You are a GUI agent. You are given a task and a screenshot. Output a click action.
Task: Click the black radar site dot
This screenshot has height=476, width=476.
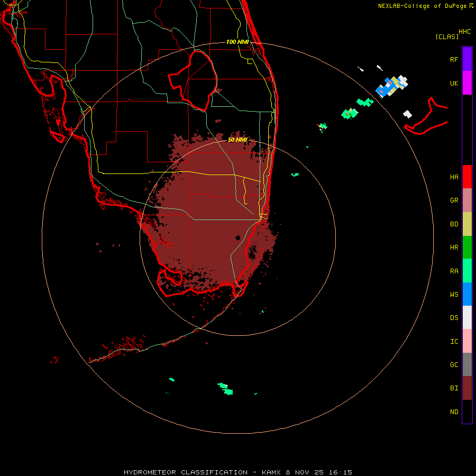[237, 237]
